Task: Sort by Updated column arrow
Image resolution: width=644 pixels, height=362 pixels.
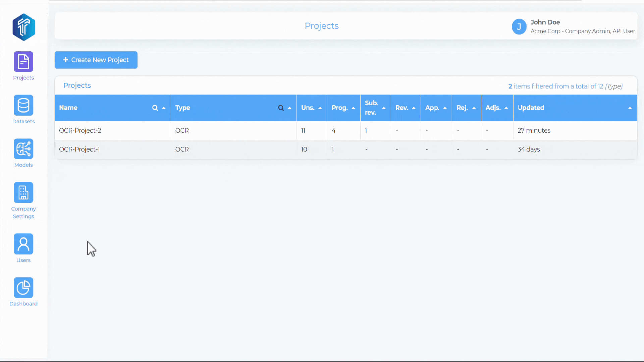Action: point(630,108)
